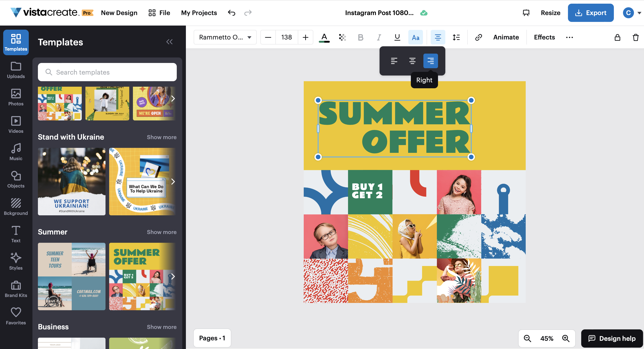
Task: Add a link with chain icon
Action: coord(478,37)
